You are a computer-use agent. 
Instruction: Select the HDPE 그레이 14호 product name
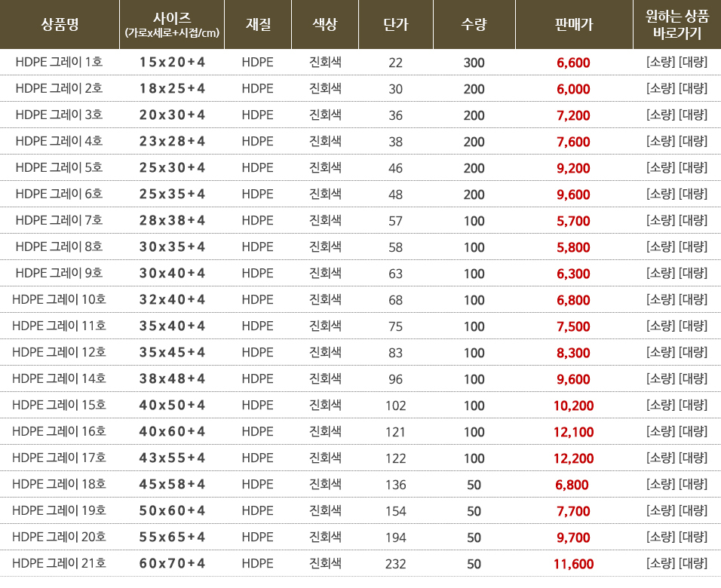click(60, 378)
